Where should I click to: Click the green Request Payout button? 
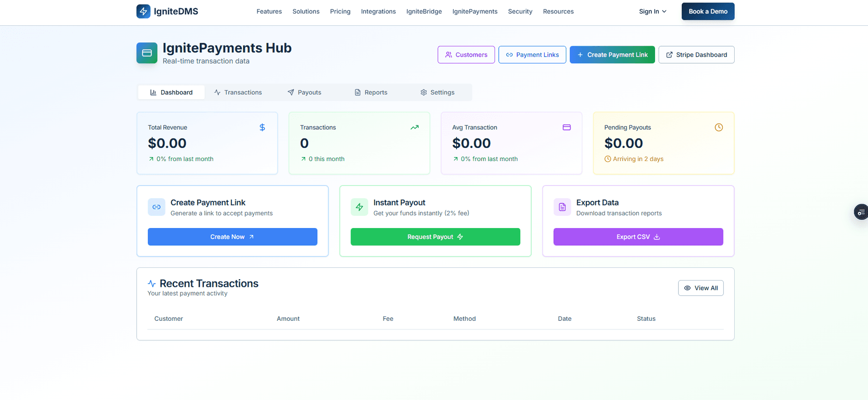pyautogui.click(x=435, y=237)
